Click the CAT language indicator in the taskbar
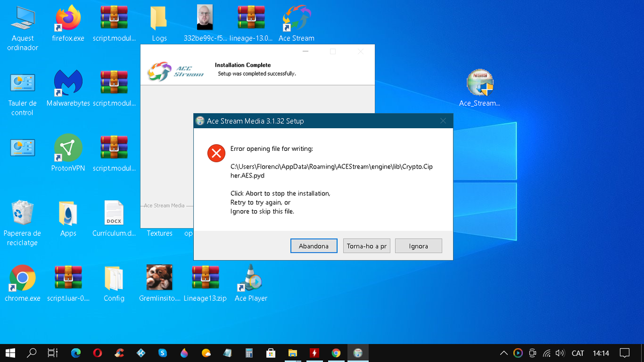 pos(578,353)
